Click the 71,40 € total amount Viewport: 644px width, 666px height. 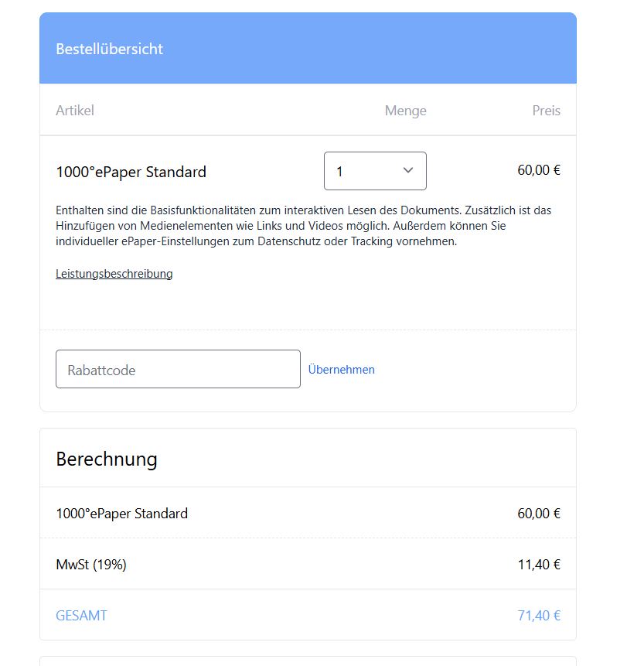tap(539, 615)
